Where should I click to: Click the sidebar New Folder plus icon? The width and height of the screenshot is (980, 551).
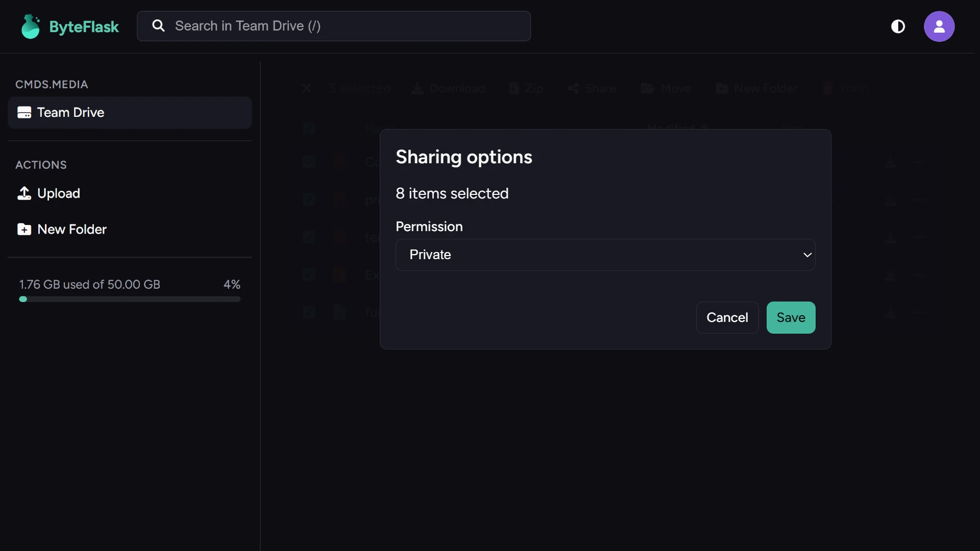24,229
